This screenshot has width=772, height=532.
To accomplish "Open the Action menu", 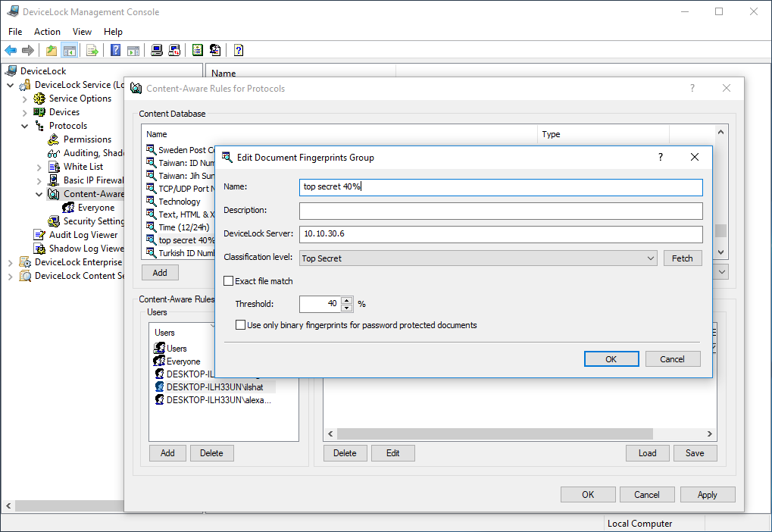I will pyautogui.click(x=47, y=32).
